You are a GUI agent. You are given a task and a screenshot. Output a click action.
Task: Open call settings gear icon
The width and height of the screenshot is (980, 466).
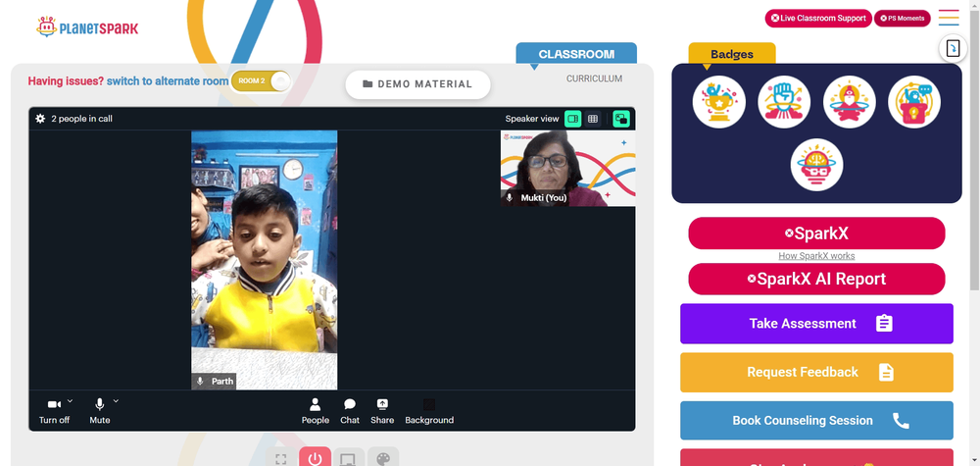[x=40, y=119]
